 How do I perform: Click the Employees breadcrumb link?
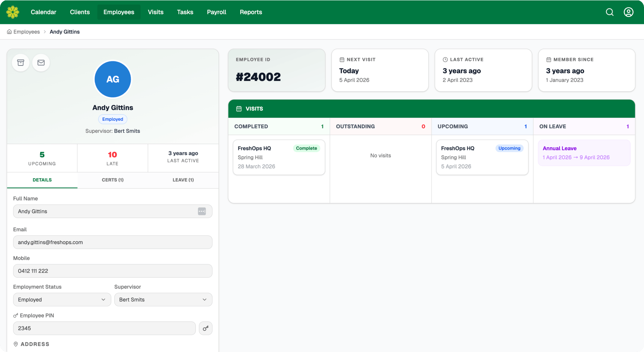(27, 31)
